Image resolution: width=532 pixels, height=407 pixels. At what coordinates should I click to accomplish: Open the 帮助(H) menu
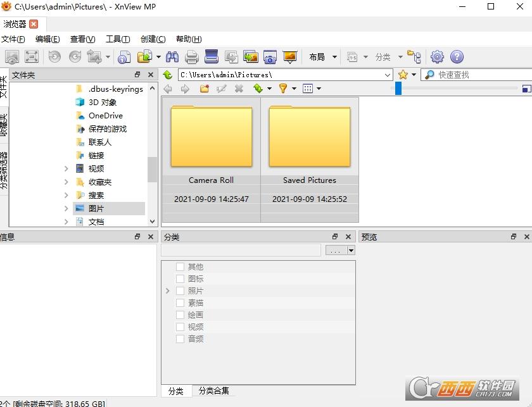(x=189, y=39)
